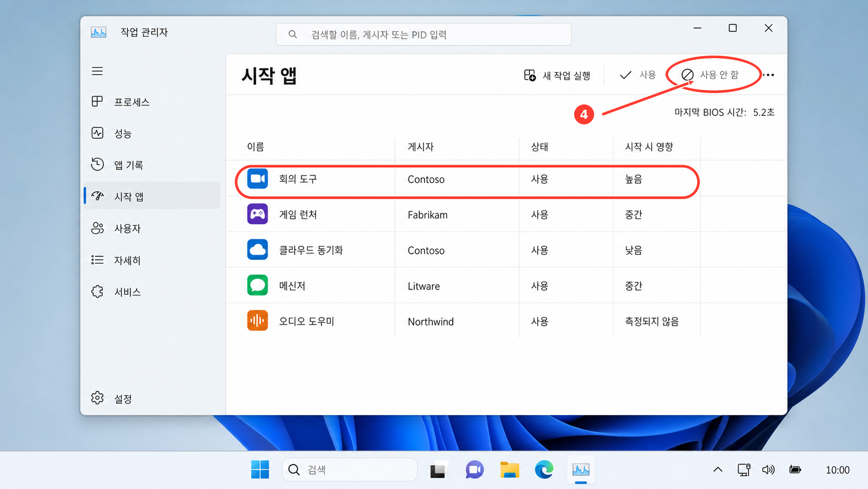Select the 오디오 도우미 row
The width and height of the screenshot is (868, 489).
(x=507, y=321)
